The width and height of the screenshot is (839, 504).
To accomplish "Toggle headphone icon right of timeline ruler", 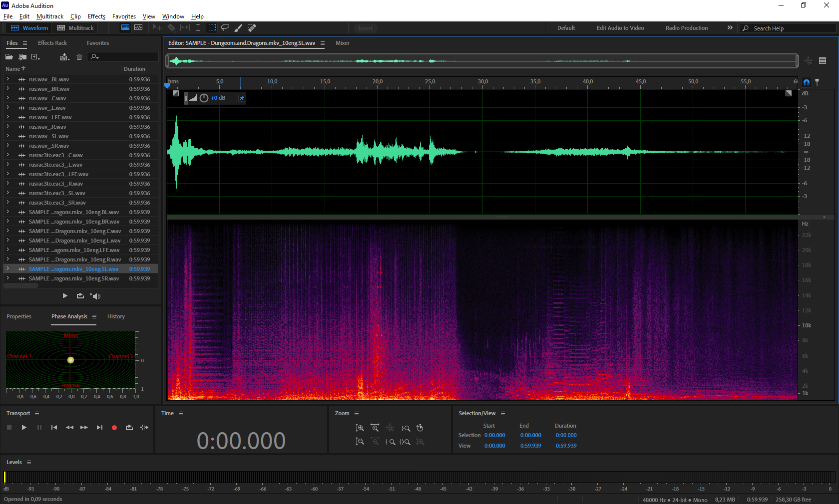I will (x=807, y=82).
